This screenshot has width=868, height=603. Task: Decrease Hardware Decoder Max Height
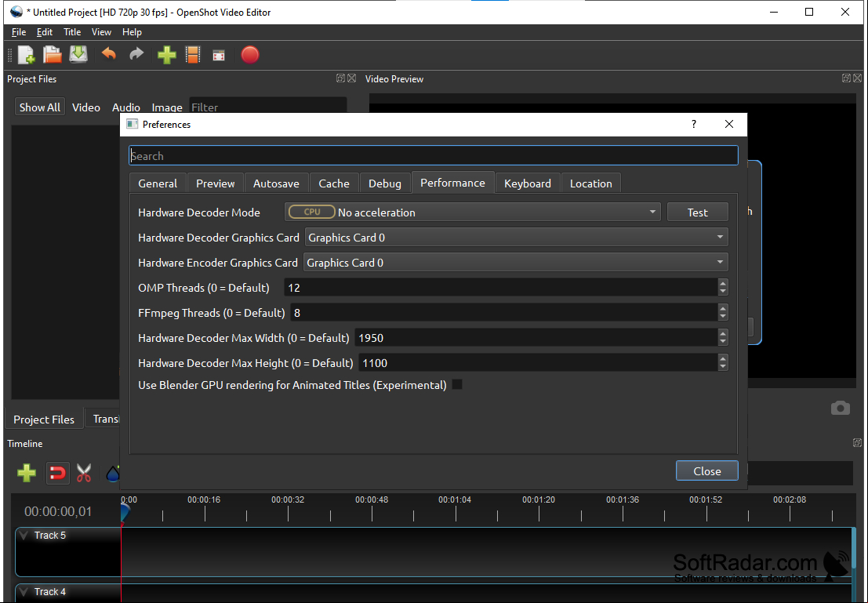722,367
